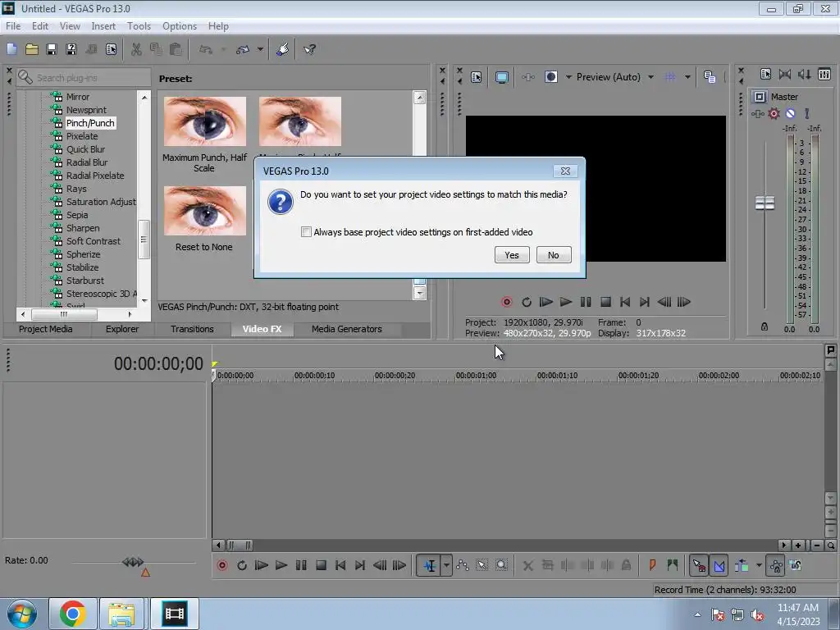840x630 pixels.
Task: Switch to the Project Media tab
Action: coord(46,329)
